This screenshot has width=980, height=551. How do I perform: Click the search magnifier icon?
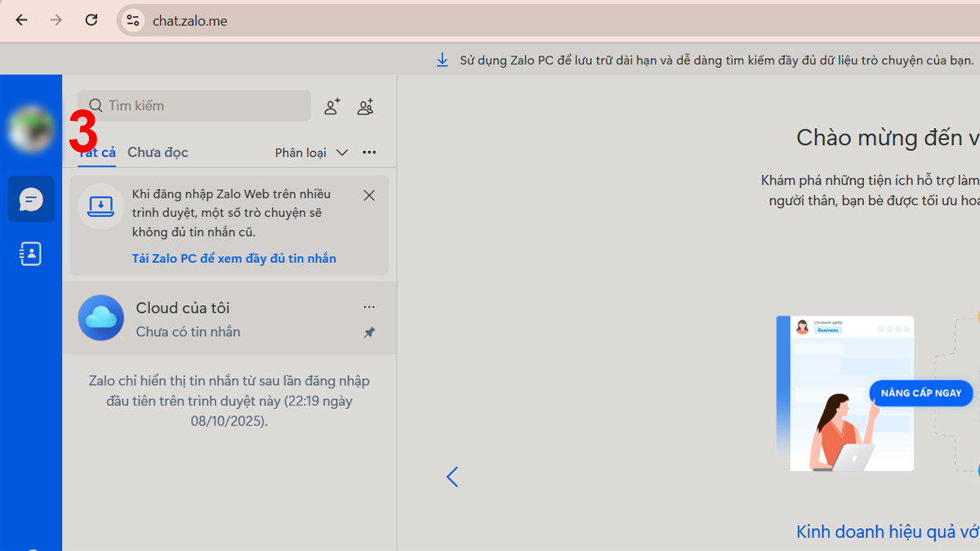click(x=96, y=105)
